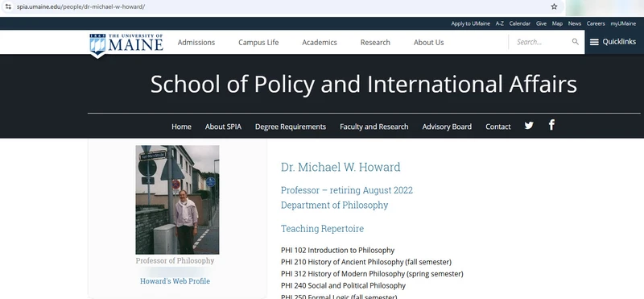Open the Calendar link in top bar

(x=519, y=23)
